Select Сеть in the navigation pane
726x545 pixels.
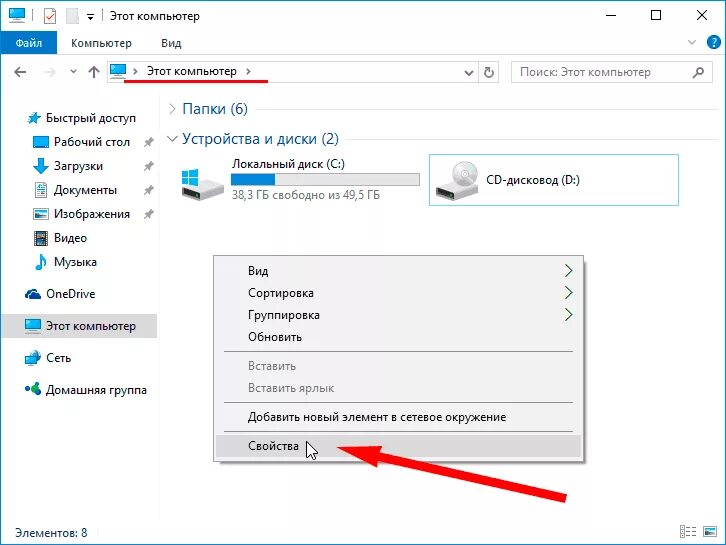(x=58, y=357)
